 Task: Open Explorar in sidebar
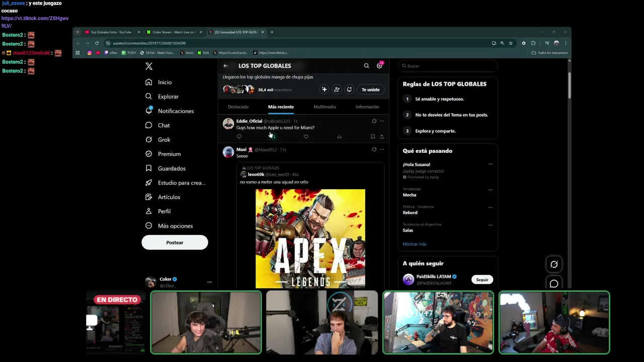click(162, 97)
